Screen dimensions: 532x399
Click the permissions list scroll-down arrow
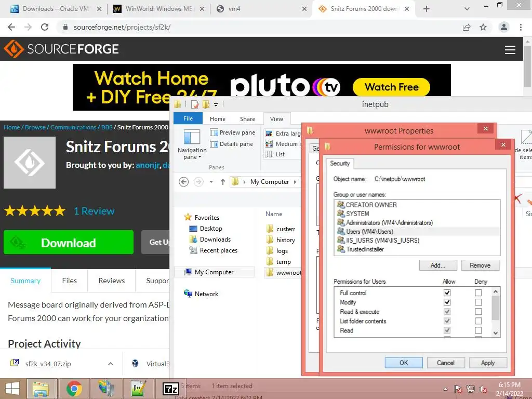(x=496, y=333)
